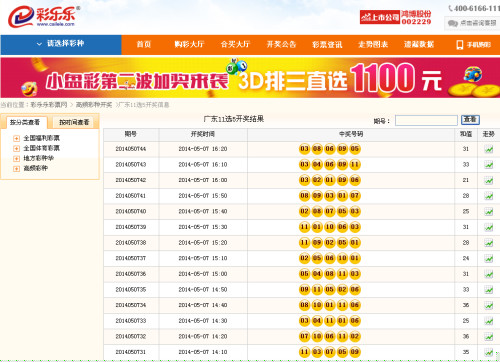500x362 pixels.
Task: Open trend chart icon for row 2014050736
Action: tap(488, 274)
